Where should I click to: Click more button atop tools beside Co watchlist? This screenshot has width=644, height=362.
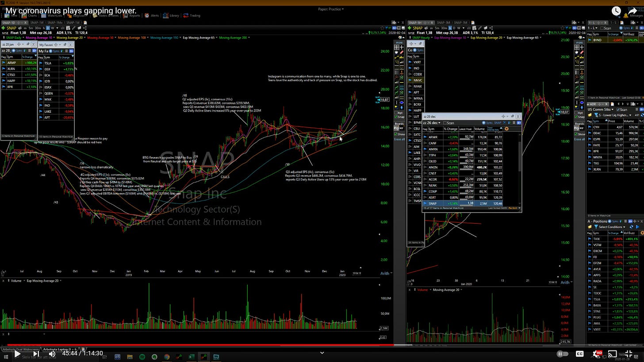(x=399, y=43)
